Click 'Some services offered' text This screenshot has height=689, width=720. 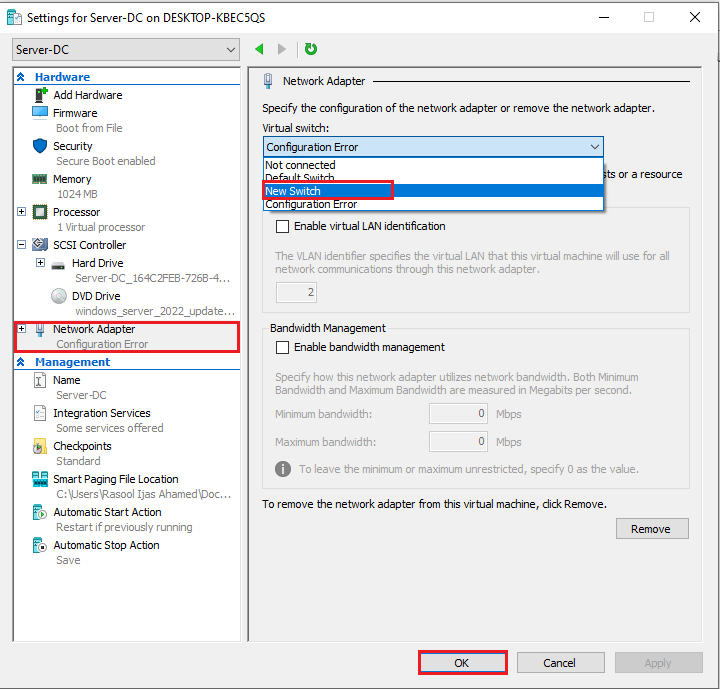pos(110,428)
